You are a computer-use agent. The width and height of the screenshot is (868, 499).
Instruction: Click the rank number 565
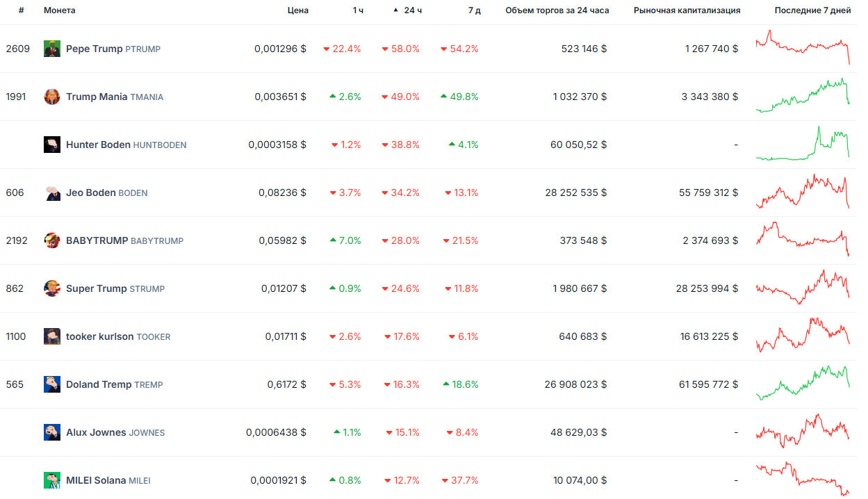(15, 384)
